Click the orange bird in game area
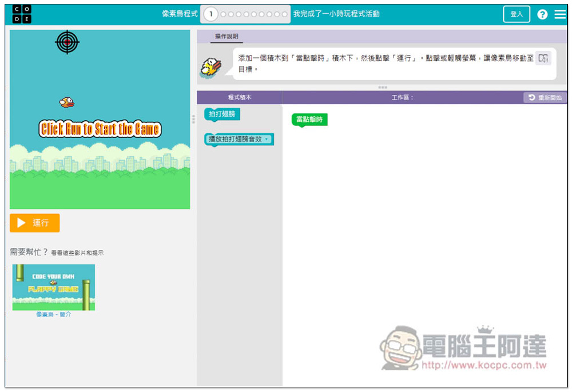572x392 pixels. click(67, 102)
